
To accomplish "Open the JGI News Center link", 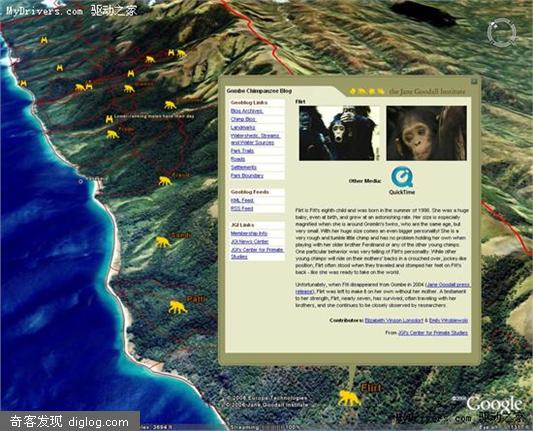I will click(250, 242).
